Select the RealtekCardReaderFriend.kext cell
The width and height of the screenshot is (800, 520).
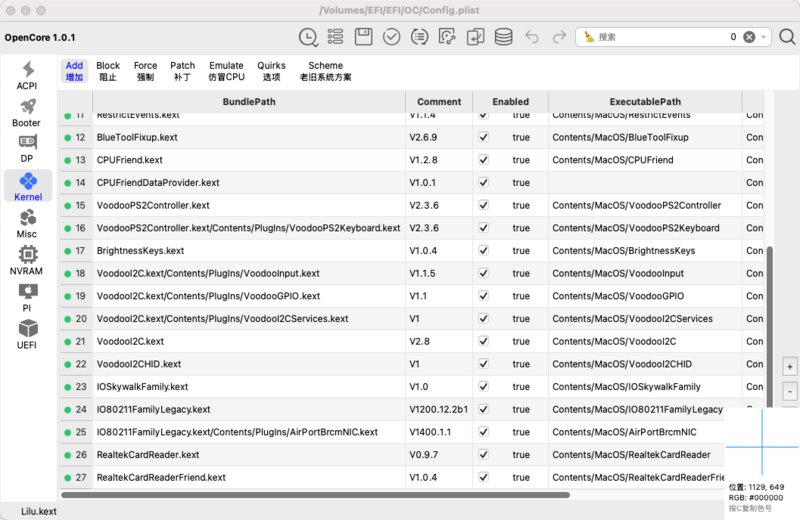[x=248, y=478]
